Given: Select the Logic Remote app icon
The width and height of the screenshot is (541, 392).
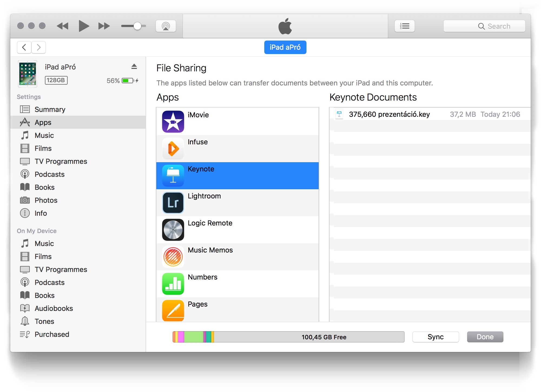Looking at the screenshot, I should (173, 230).
